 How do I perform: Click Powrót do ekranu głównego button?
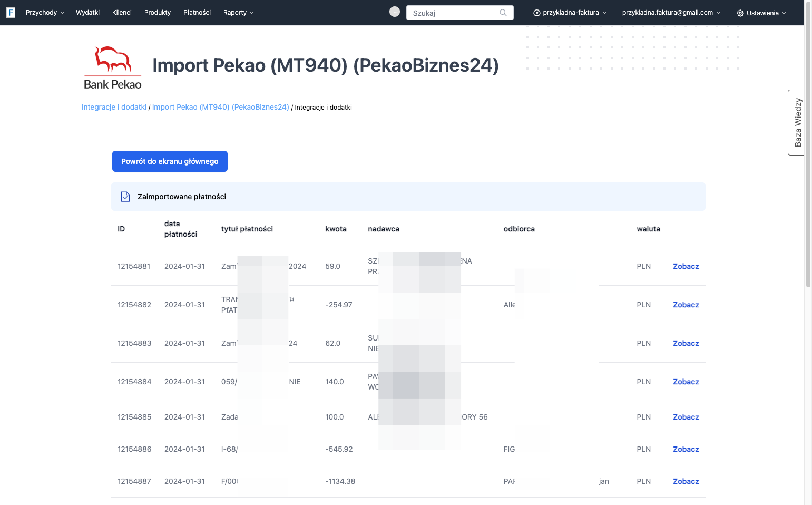170,161
